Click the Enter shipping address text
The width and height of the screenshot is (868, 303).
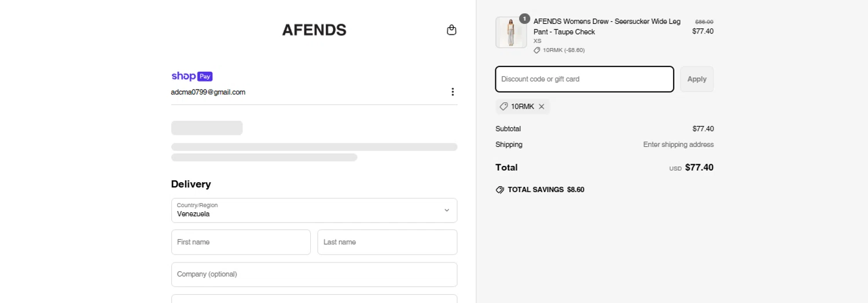click(678, 145)
